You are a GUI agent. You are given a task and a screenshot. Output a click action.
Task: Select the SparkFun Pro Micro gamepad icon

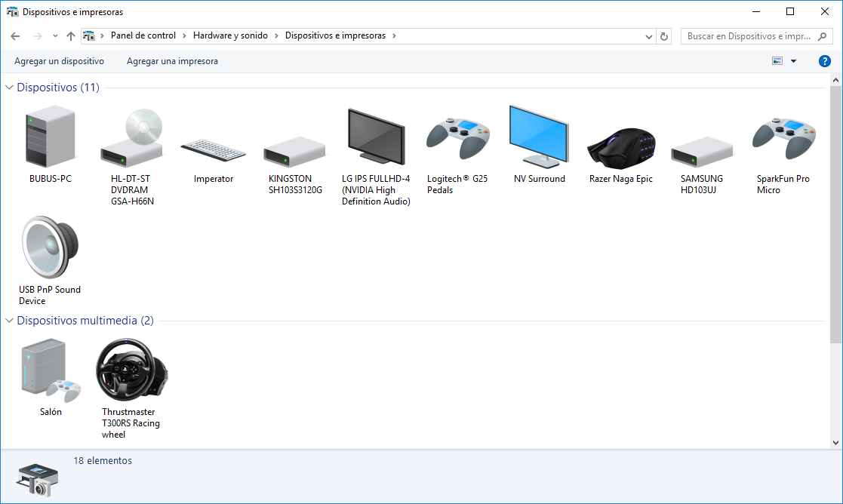784,139
